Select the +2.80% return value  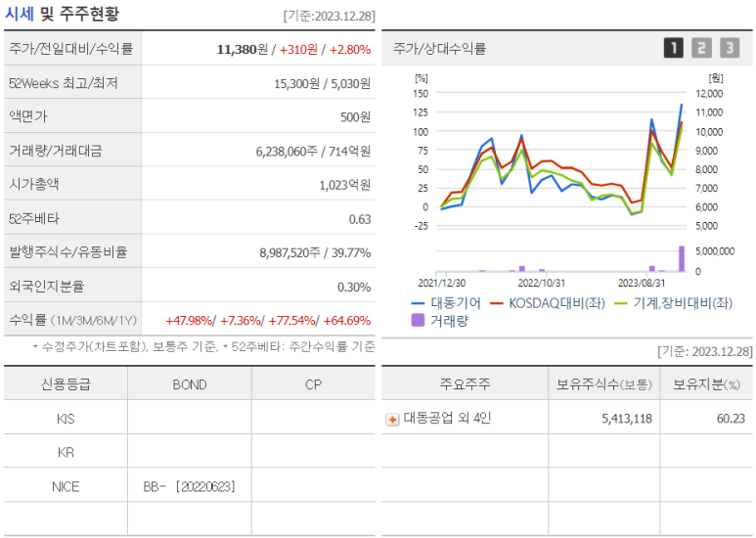tap(350, 49)
